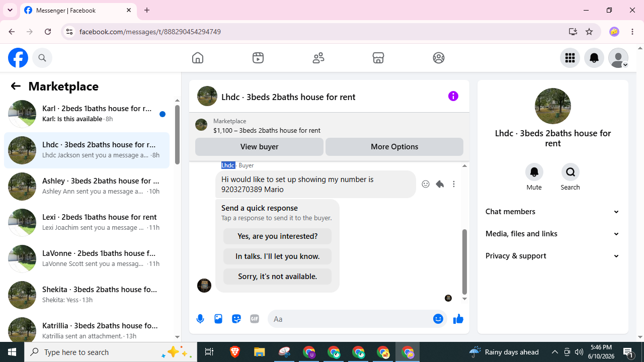Mute this conversation bell icon
This screenshot has width=644, height=362.
coord(534,172)
